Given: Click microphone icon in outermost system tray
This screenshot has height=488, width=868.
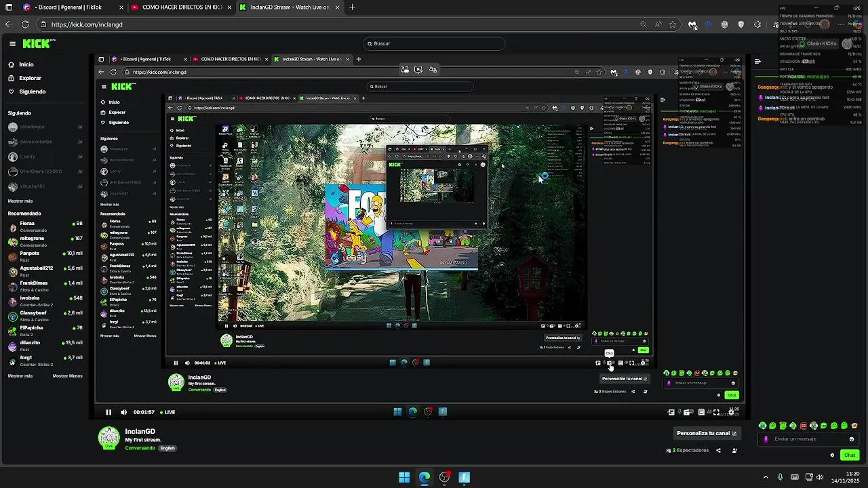Looking at the screenshot, I should [x=781, y=477].
